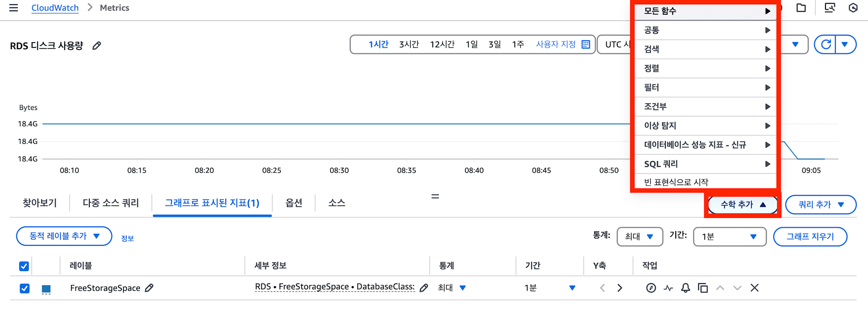Image resolution: width=868 pixels, height=315 pixels.
Task: Collapse the 수학 추가 dropdown button
Action: [743, 205]
